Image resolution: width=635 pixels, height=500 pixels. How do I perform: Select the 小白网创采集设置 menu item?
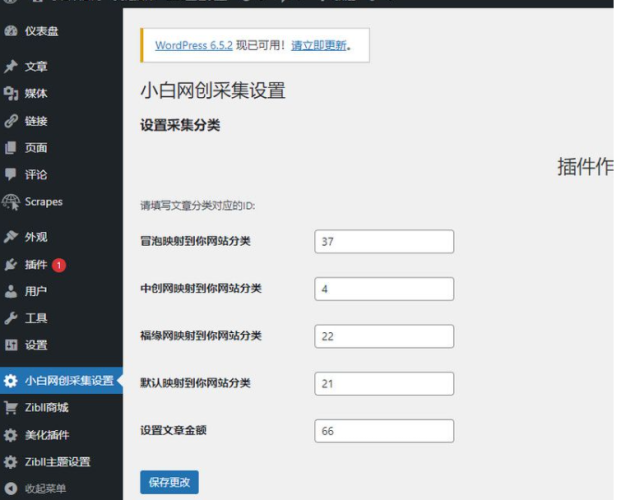61,381
